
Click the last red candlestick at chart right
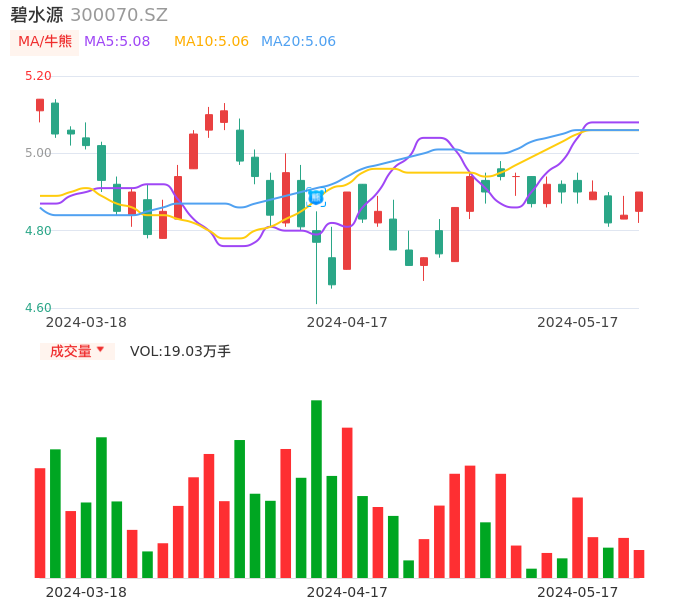pos(639,201)
